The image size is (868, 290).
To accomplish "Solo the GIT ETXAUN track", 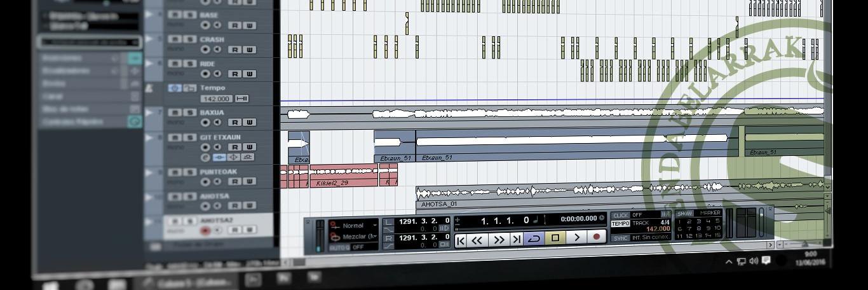I will (x=190, y=137).
